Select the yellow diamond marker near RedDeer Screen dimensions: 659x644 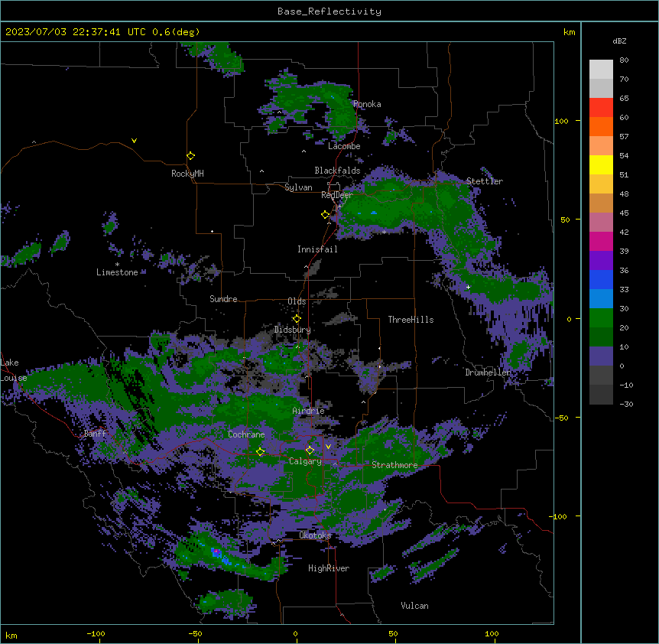coord(326,215)
